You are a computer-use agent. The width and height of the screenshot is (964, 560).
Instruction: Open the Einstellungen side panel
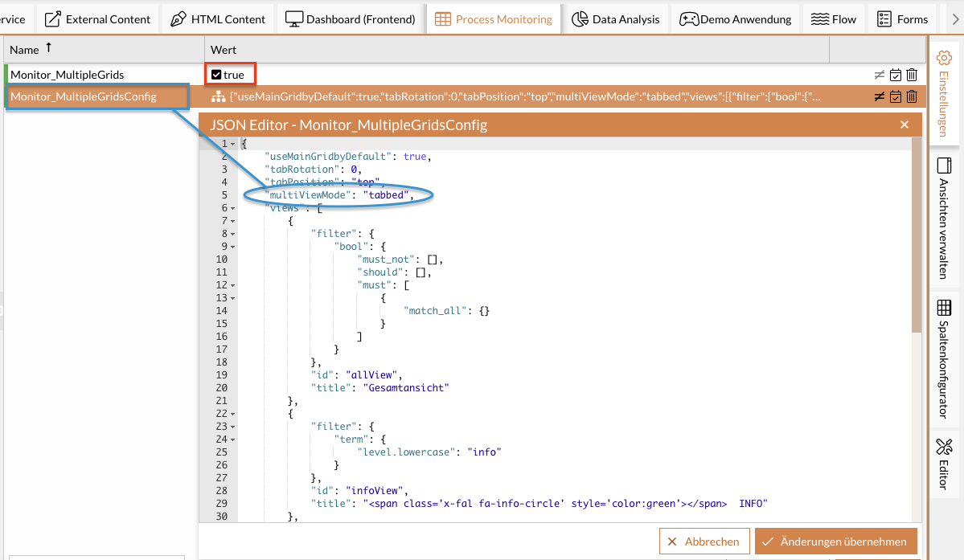pyautogui.click(x=944, y=92)
